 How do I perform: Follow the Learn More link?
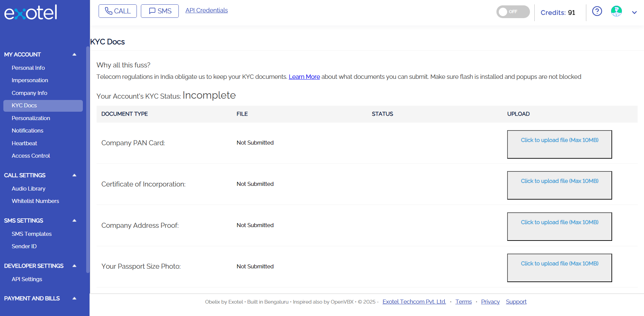click(x=304, y=77)
